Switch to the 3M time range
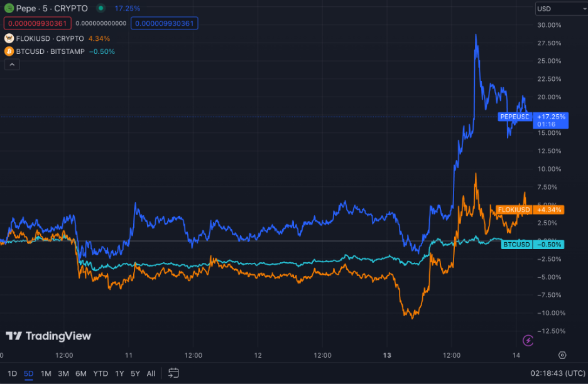This screenshot has width=588, height=384. (x=63, y=373)
